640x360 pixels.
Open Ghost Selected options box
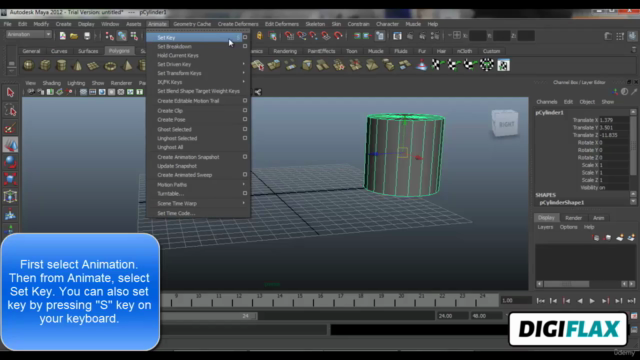pyautogui.click(x=245, y=129)
